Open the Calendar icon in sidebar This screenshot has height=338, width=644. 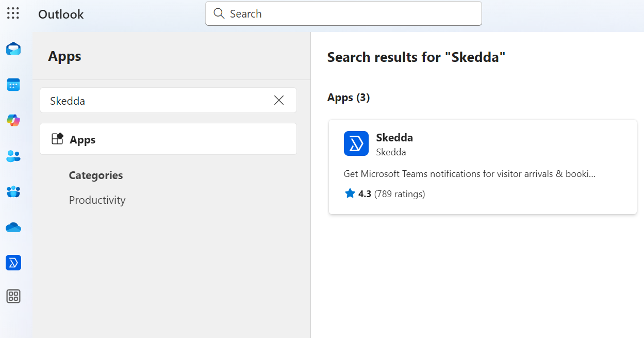coord(13,85)
